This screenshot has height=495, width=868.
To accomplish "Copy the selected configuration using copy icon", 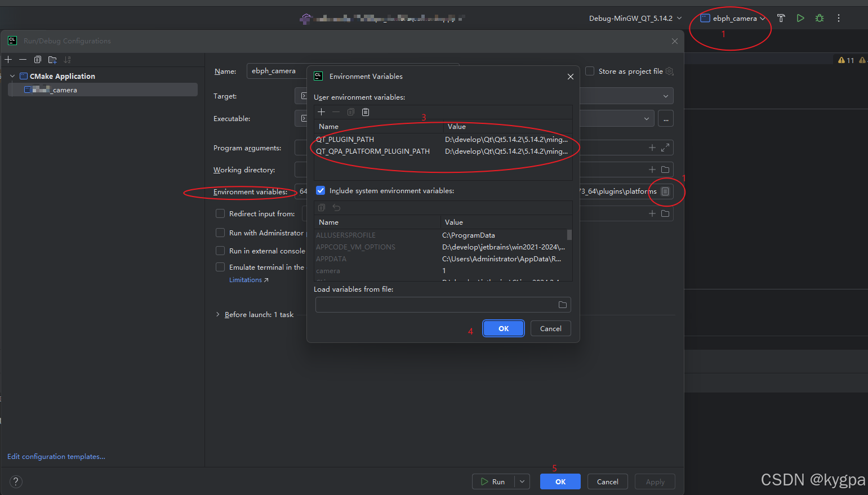I will pos(37,59).
